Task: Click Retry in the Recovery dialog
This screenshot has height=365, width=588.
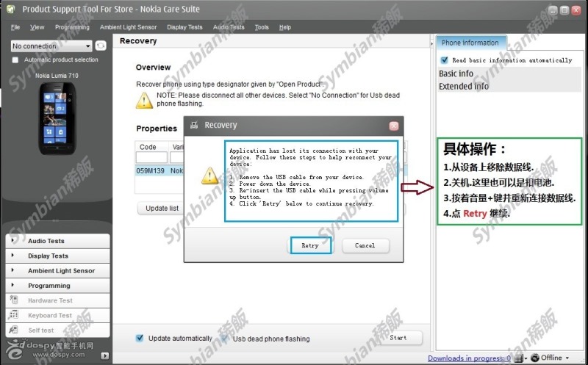Action: pos(310,245)
